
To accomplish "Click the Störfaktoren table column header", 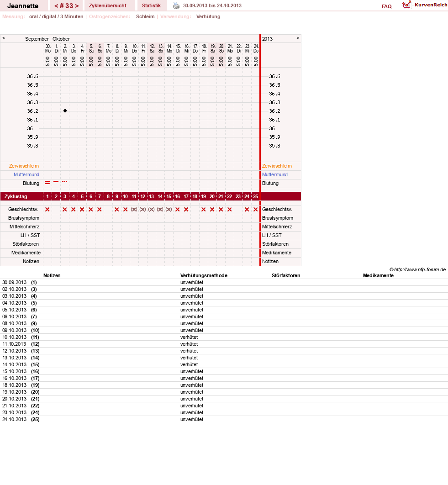I will tap(286, 275).
